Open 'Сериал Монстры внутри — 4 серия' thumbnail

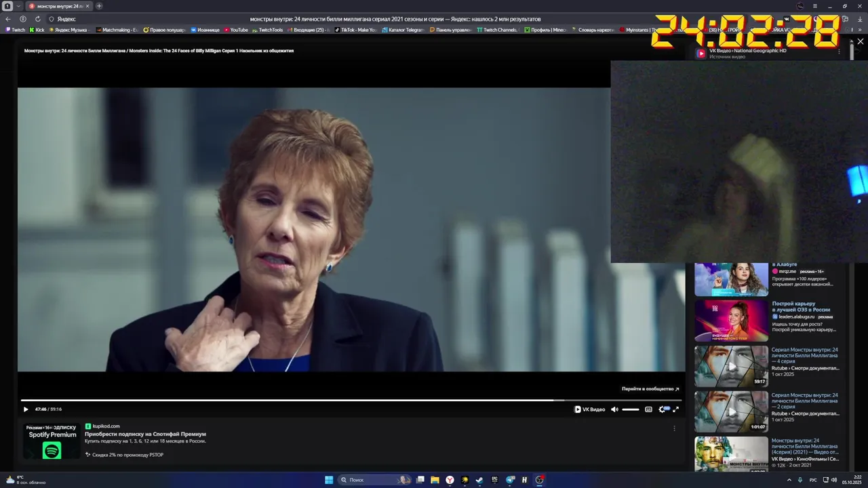731,367
